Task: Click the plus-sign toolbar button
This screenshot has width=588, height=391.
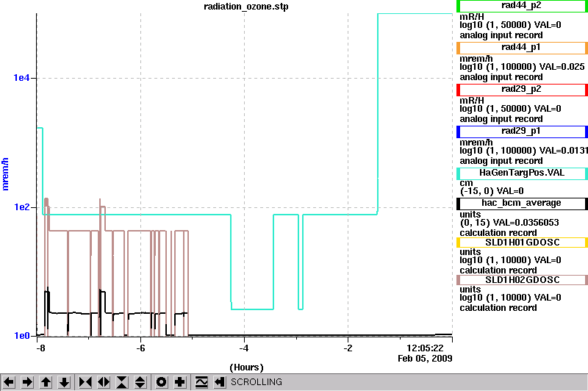Action: tap(180, 382)
